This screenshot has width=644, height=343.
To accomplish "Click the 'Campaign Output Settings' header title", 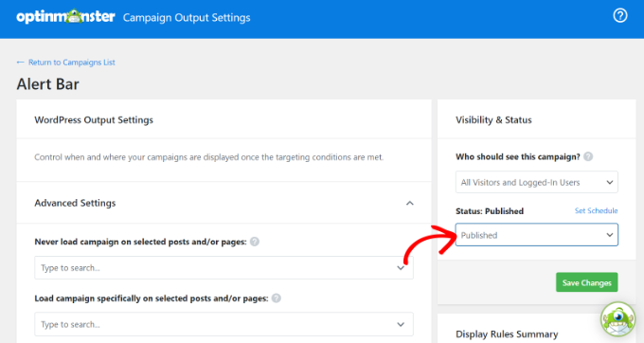I will [187, 18].
